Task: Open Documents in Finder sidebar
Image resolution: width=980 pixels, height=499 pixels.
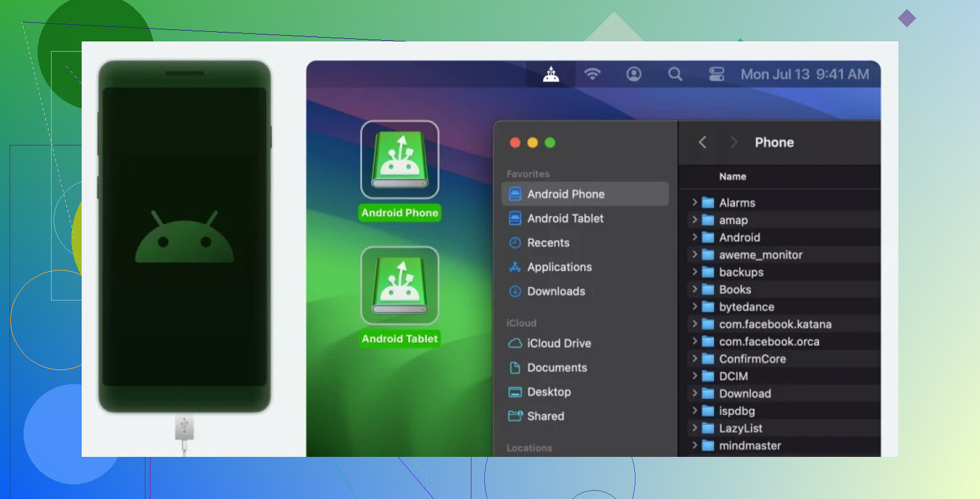Action: coord(585,368)
